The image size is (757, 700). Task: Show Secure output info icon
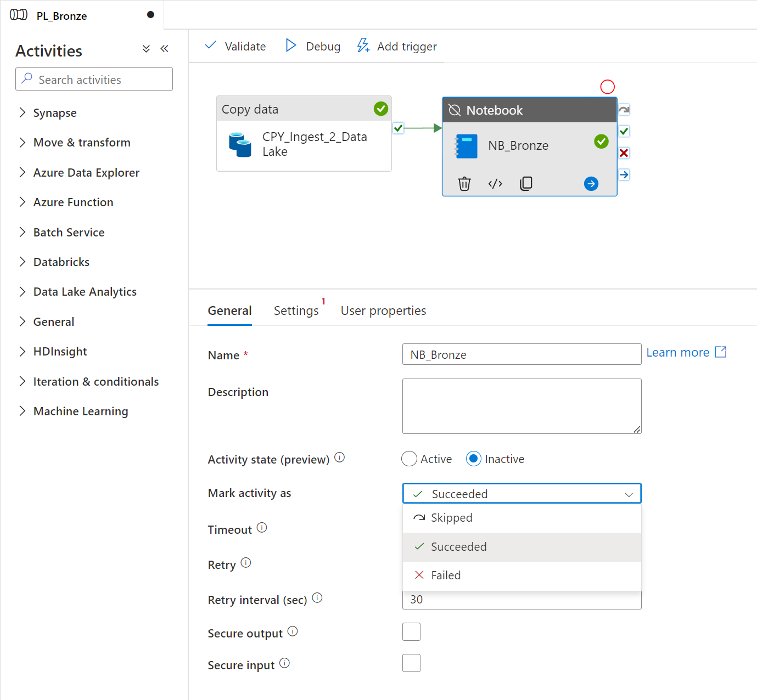coord(293,631)
